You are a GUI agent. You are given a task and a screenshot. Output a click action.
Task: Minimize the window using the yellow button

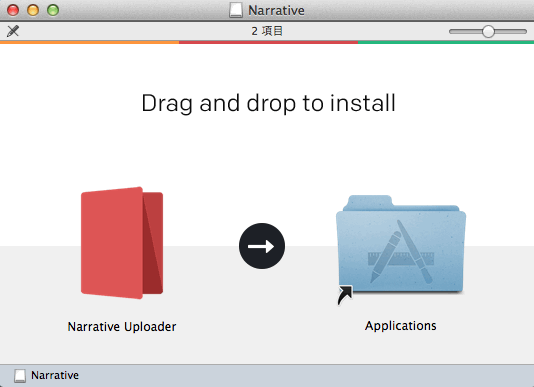point(33,10)
